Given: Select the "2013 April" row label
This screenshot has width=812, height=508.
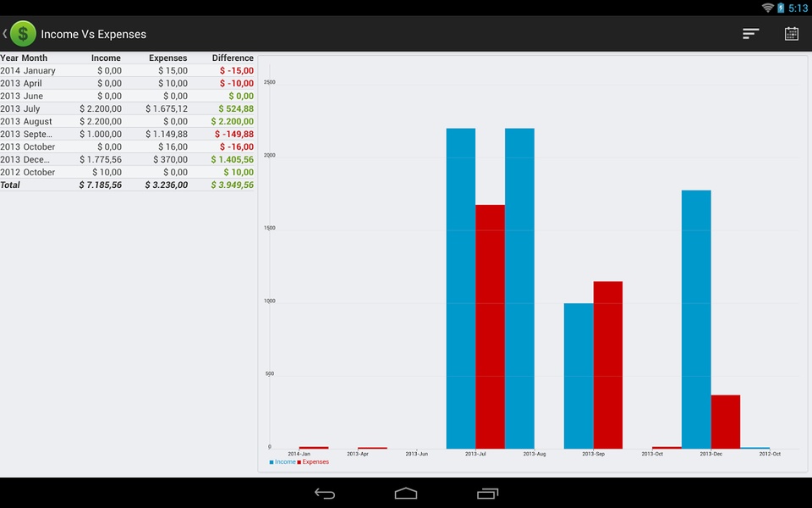Looking at the screenshot, I should coord(21,84).
